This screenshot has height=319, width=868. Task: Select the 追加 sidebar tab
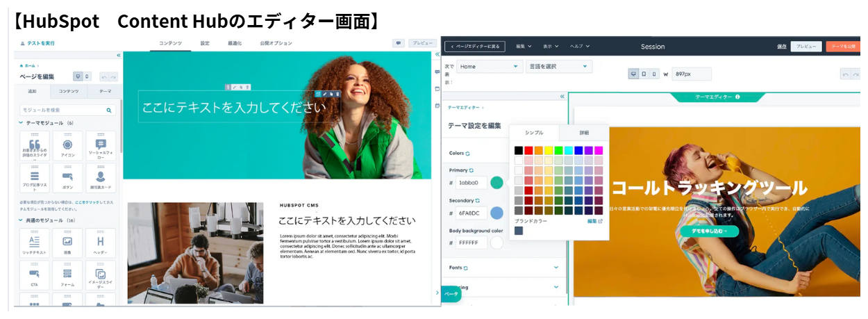(x=33, y=92)
